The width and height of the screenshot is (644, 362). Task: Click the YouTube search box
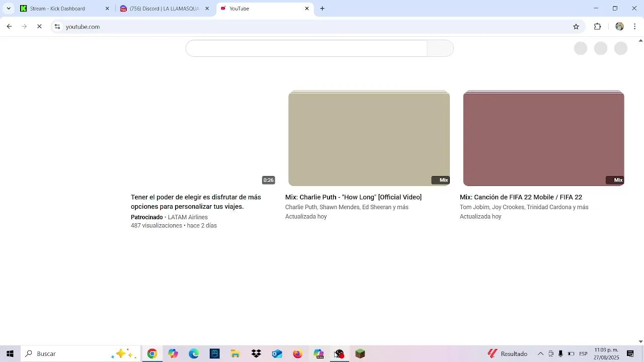pos(306,48)
